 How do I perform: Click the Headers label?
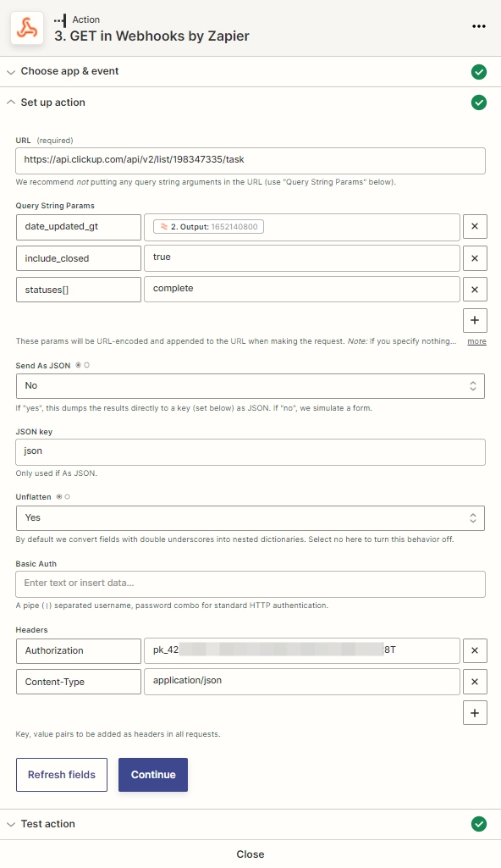point(31,630)
